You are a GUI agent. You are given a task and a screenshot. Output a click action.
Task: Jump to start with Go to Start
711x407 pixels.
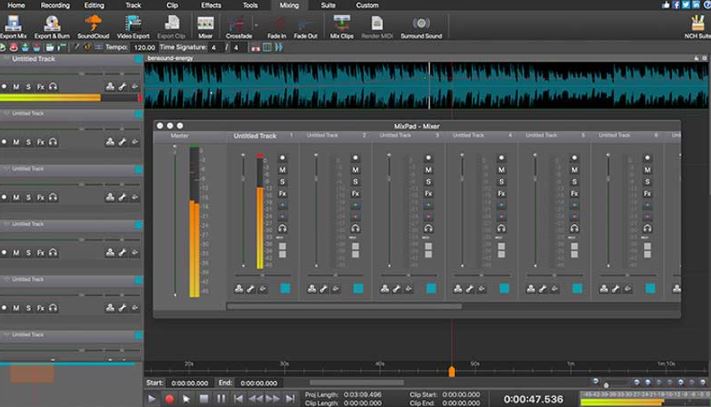point(238,399)
